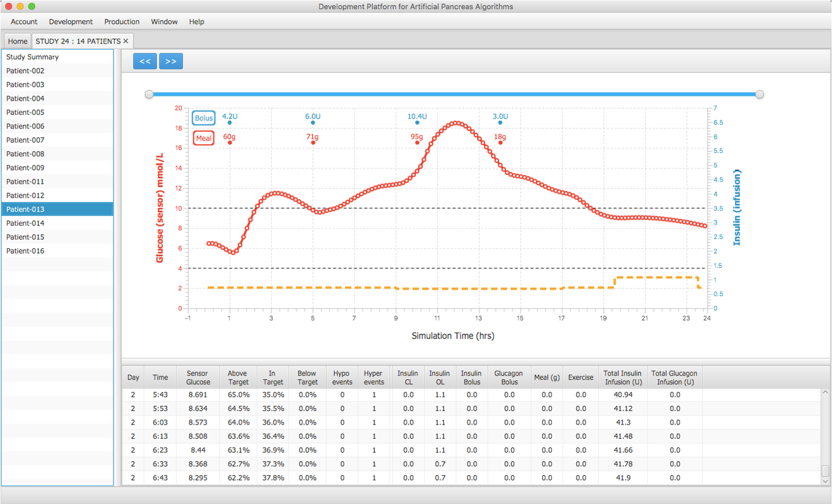
Task: Open the Development menu
Action: pos(71,22)
